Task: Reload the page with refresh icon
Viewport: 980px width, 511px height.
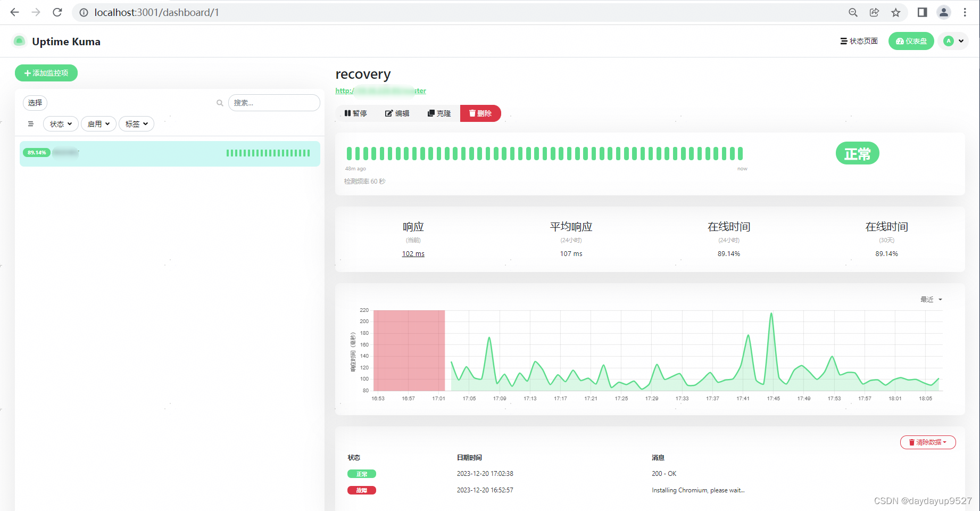Action: coord(57,12)
